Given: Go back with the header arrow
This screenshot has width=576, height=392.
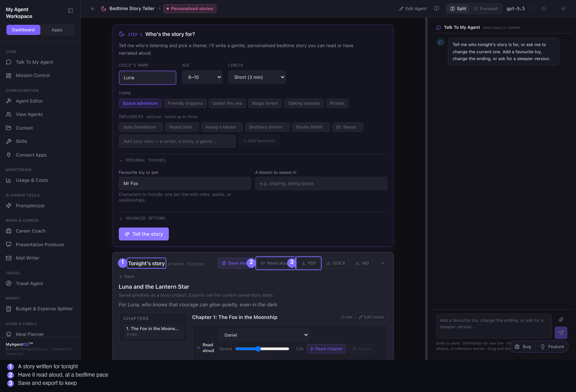Looking at the screenshot, I should coord(93,9).
